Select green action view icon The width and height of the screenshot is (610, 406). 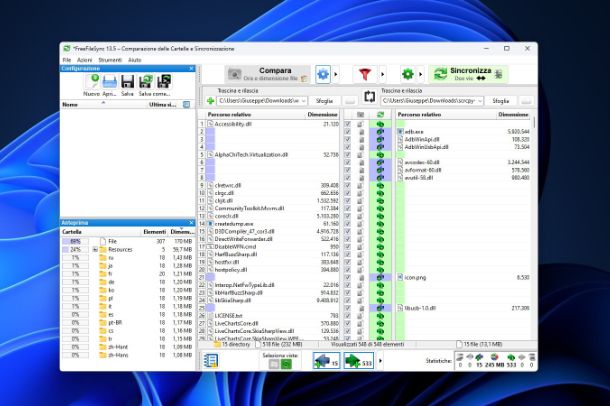pyautogui.click(x=286, y=364)
